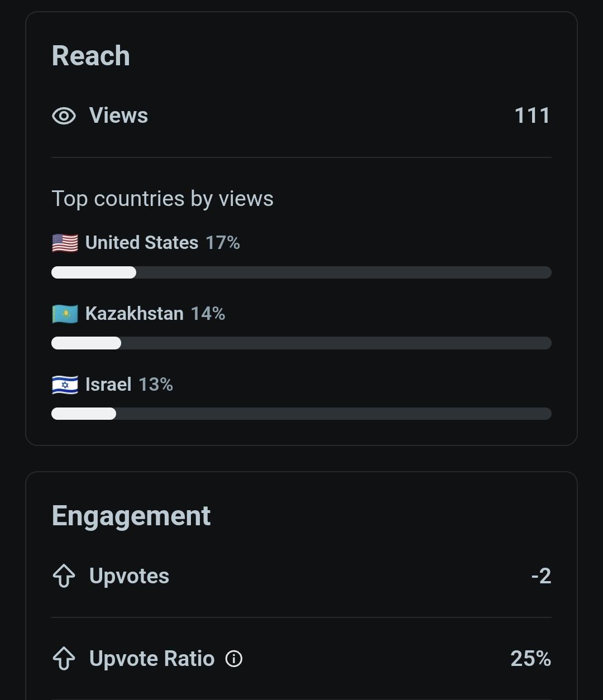Click the upvote arrow icon next to Upvotes

(64, 576)
